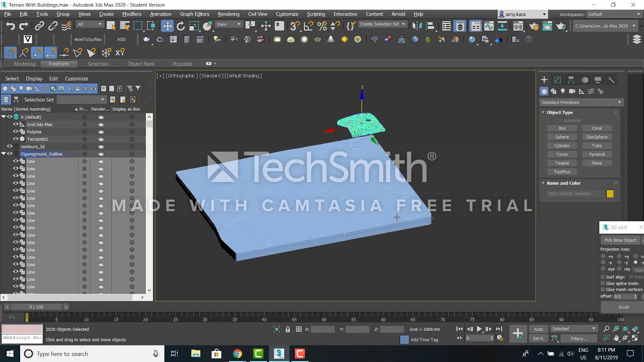This screenshot has width=644, height=362.
Task: Open the Utilities wrench panel
Action: click(611, 80)
